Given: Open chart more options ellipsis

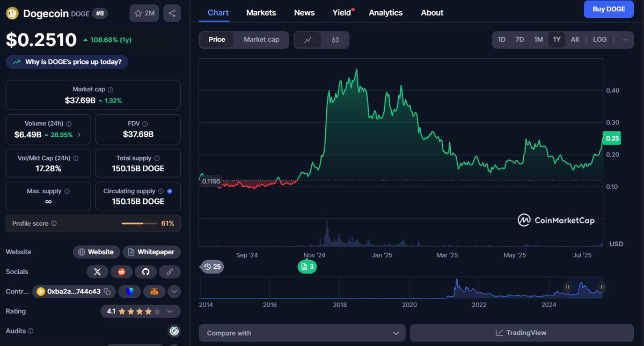Looking at the screenshot, I should (x=625, y=40).
